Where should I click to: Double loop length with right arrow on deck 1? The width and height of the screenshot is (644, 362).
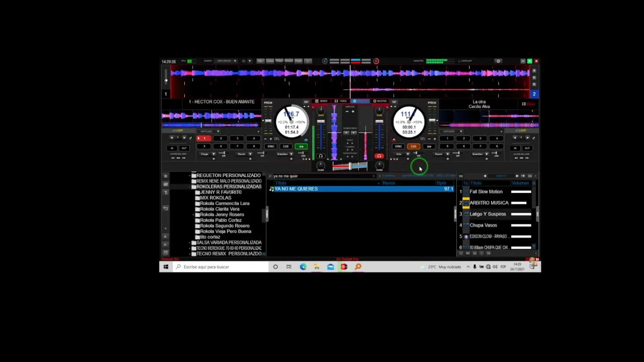tap(184, 138)
